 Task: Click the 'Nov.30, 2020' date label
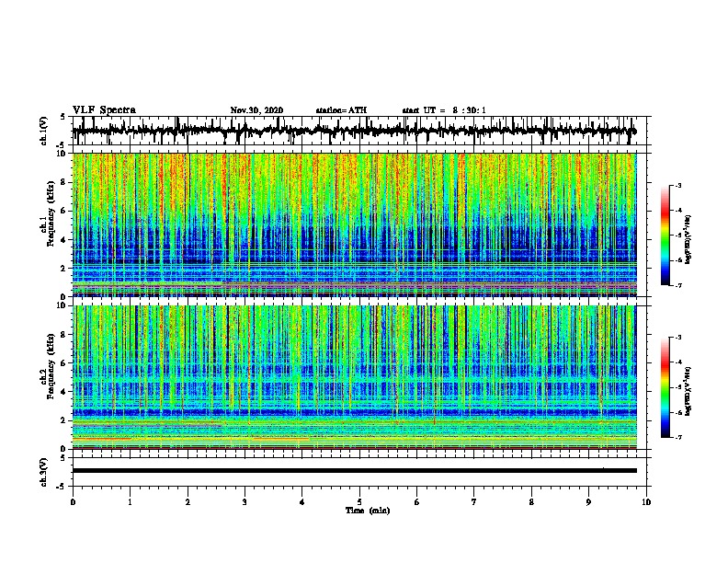pos(256,110)
